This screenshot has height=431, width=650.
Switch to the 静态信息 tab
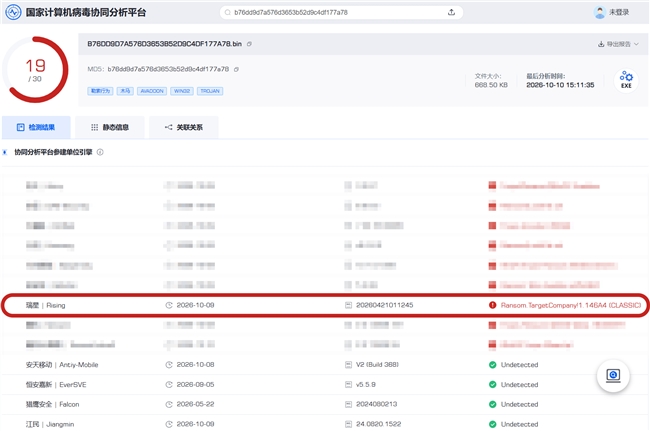pos(110,127)
